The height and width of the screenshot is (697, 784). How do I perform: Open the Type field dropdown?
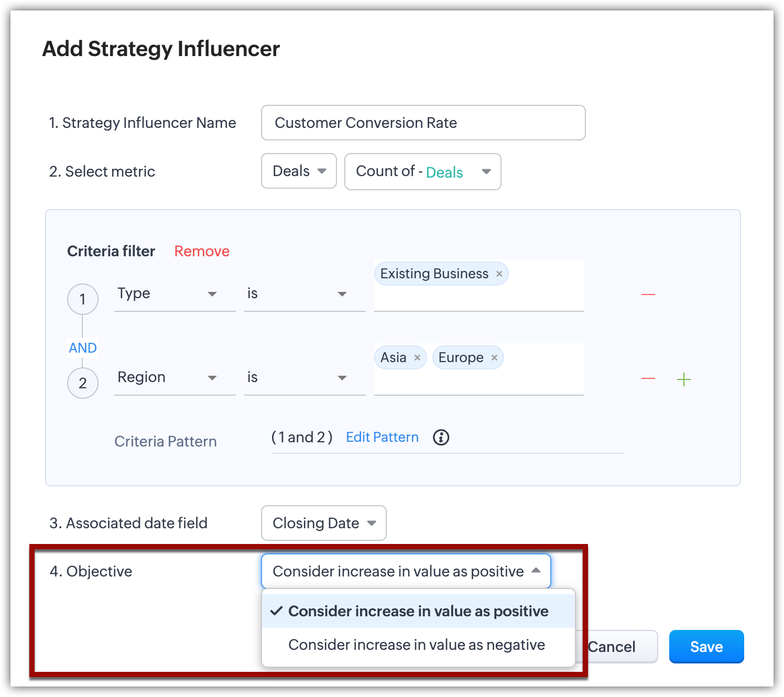coord(175,294)
